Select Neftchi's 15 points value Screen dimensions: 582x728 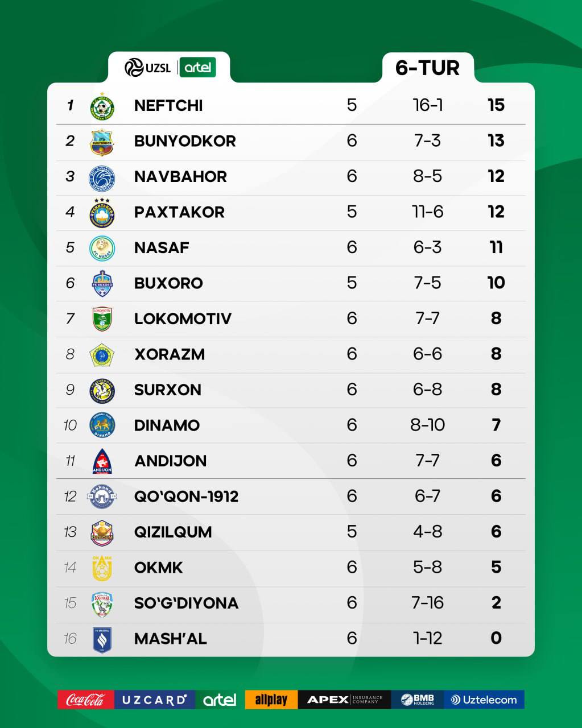click(x=496, y=105)
